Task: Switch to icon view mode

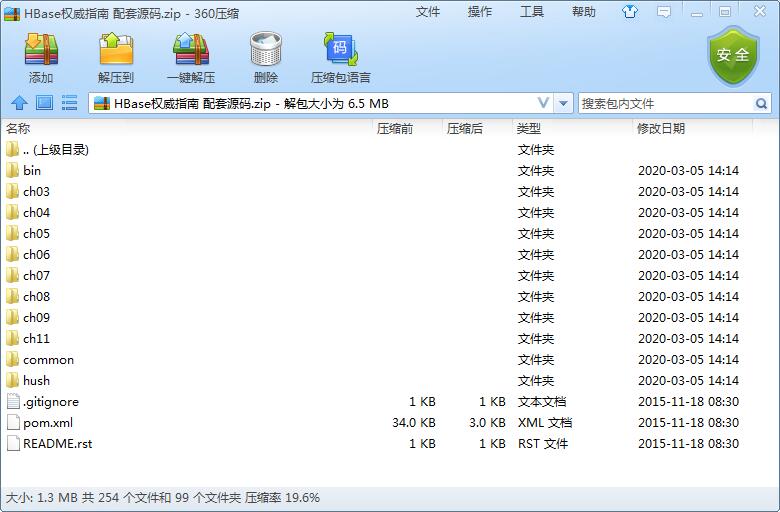Action: [x=44, y=103]
